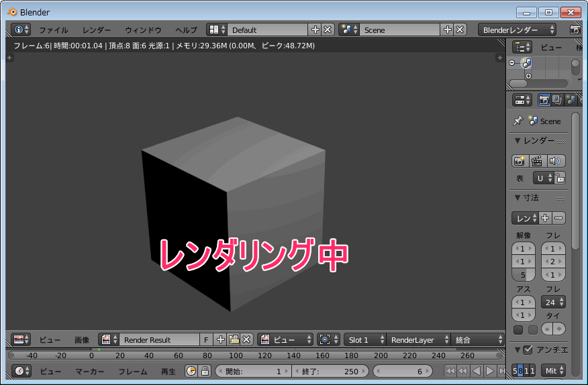Delete the current Scene
The width and height of the screenshot is (588, 385).
460,30
